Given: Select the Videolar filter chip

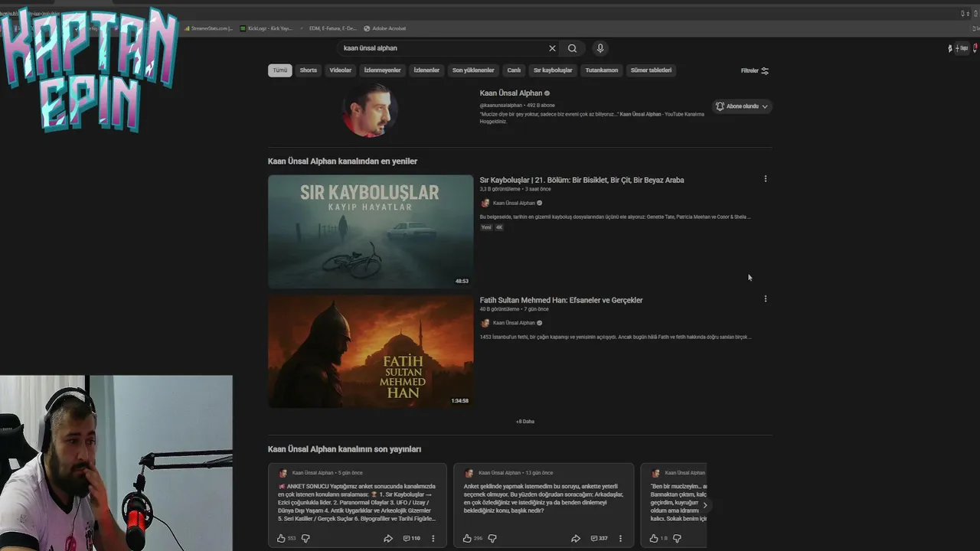Looking at the screenshot, I should (x=341, y=70).
